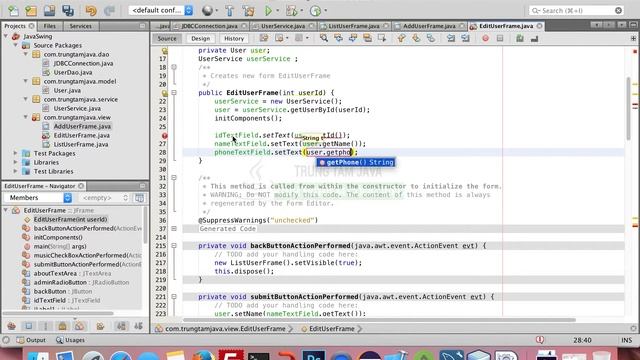Viewport: 640px width, 360px height.
Task: Click the Clean and Build icon
Action: (x=248, y=11)
